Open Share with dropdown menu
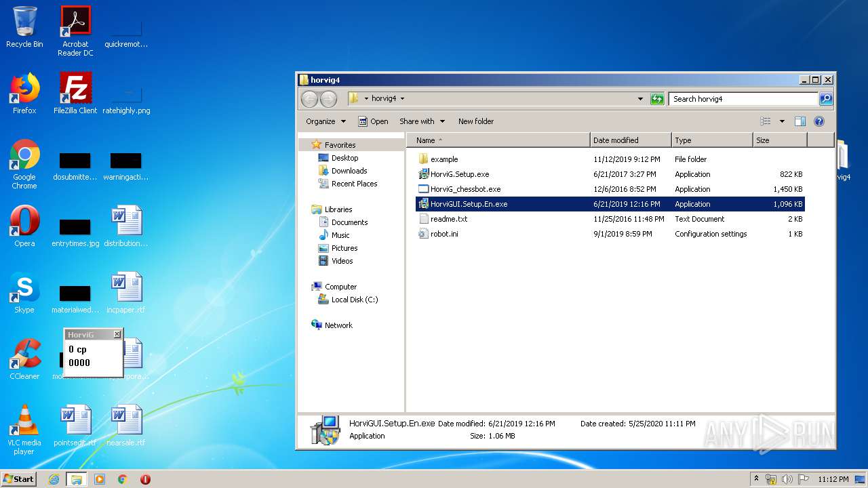 (422, 121)
